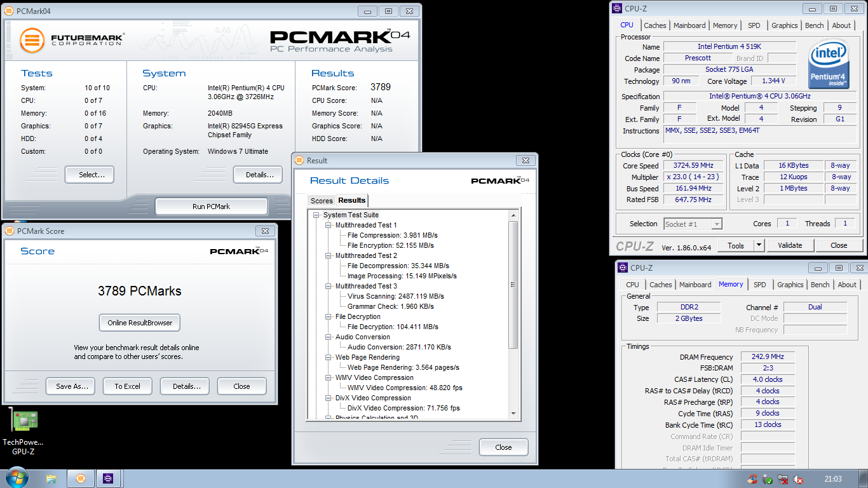Open Windows Explorer from the taskbar
Screen dimensions: 868x488
[x=51, y=478]
